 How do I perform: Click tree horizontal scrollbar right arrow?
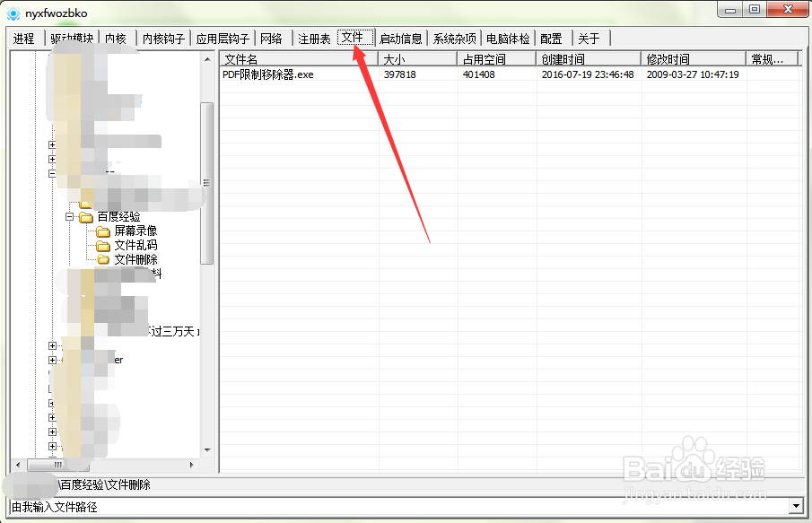[192, 465]
